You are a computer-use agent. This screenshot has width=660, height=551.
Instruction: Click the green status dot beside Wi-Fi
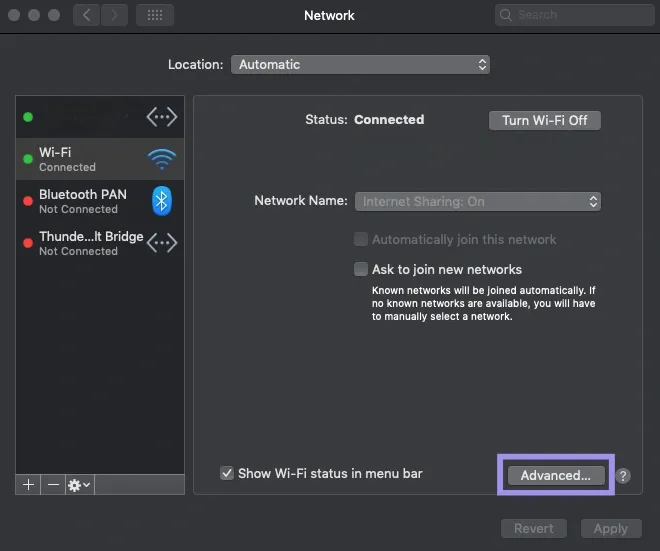click(x=28, y=159)
